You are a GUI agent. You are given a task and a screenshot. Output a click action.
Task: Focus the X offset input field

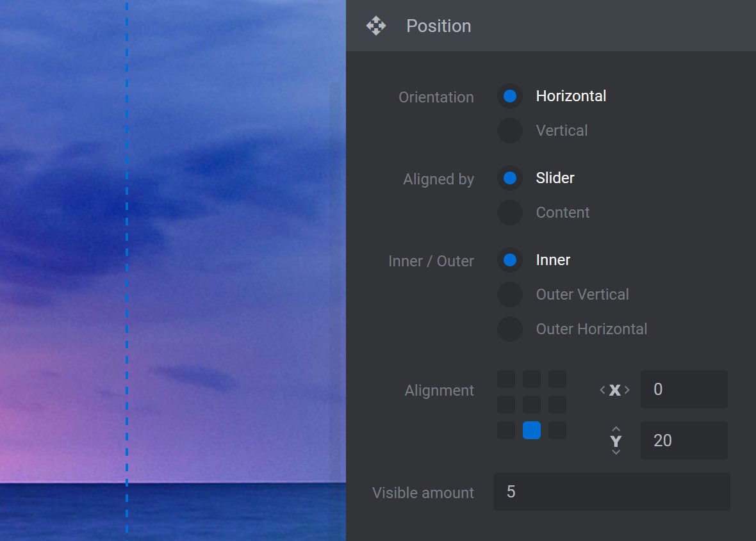point(684,389)
